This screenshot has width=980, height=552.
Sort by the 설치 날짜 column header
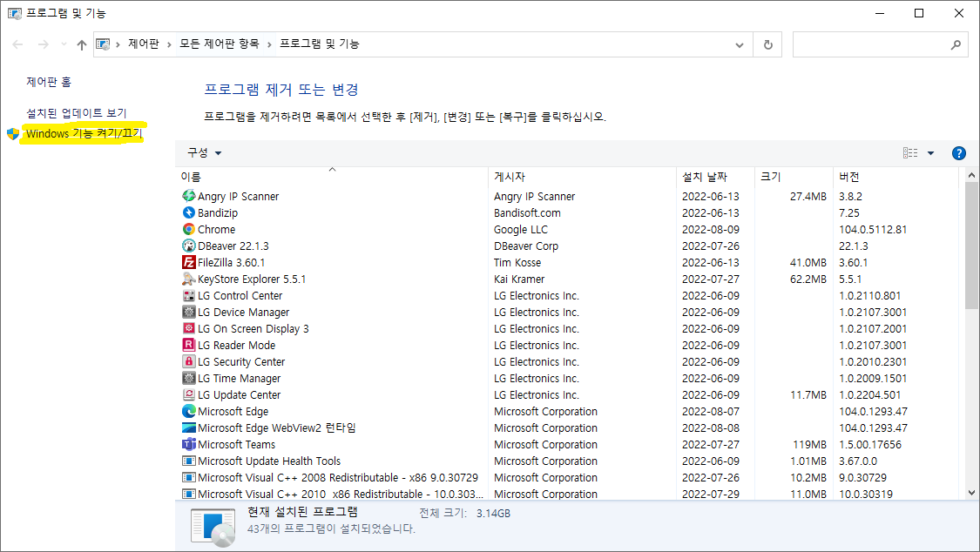[x=716, y=177]
